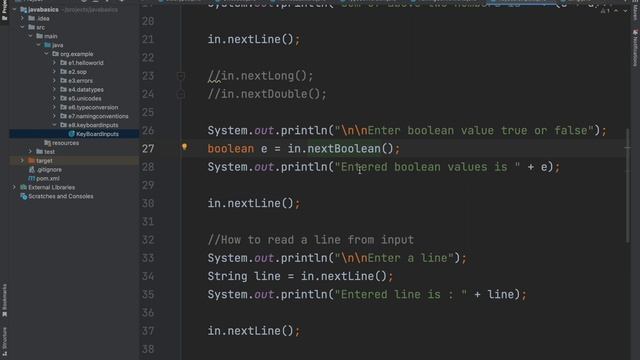Click "Entered line is :" string on line 35
Screen dimensions: 640x360
tap(400, 294)
